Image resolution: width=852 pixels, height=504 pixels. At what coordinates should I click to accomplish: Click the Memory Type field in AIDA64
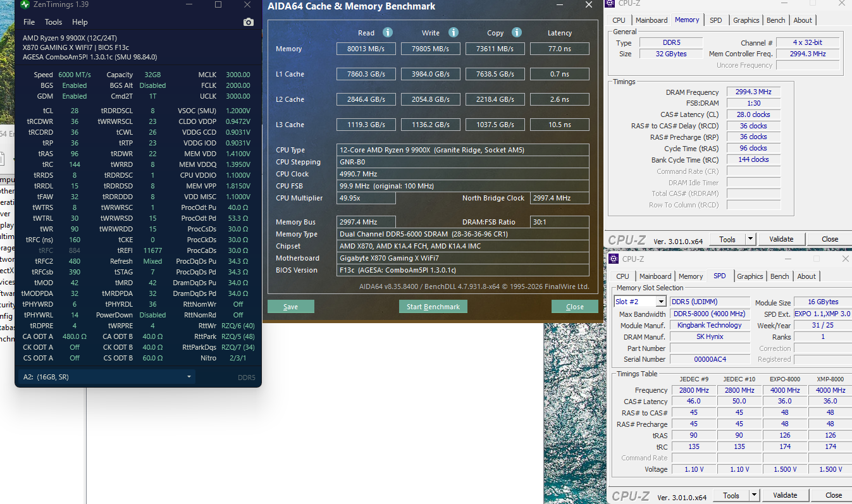[463, 234]
